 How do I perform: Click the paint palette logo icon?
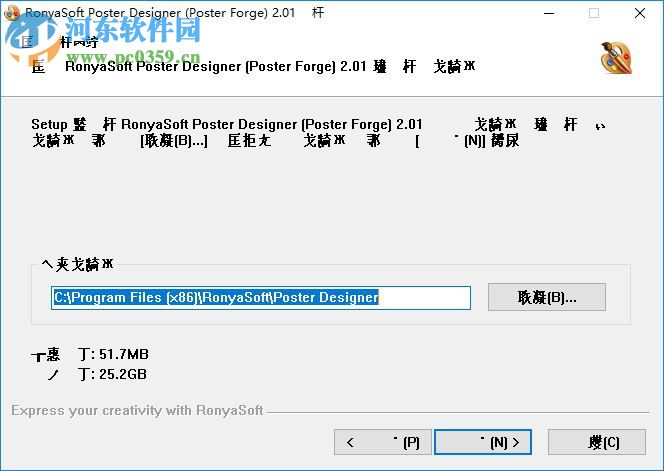(616, 58)
